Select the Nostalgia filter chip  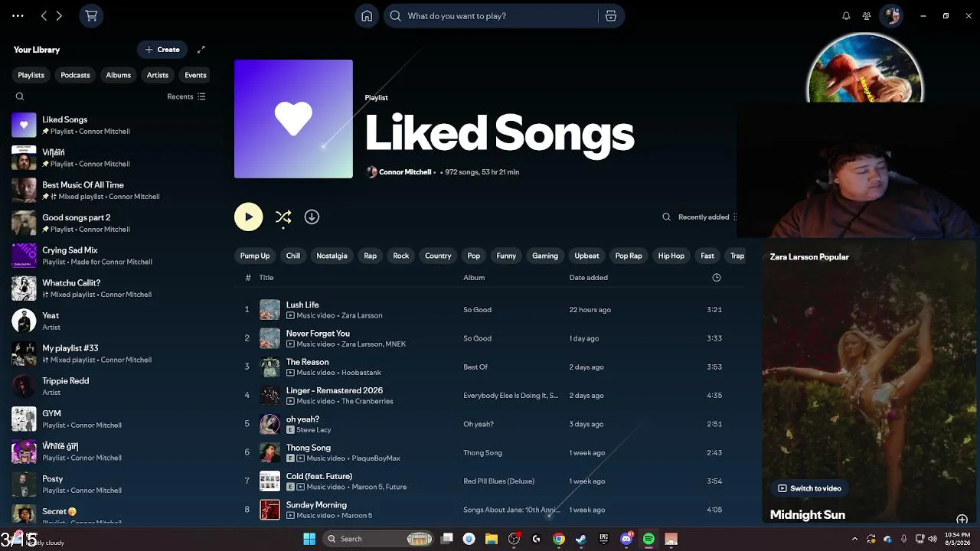pyautogui.click(x=332, y=256)
